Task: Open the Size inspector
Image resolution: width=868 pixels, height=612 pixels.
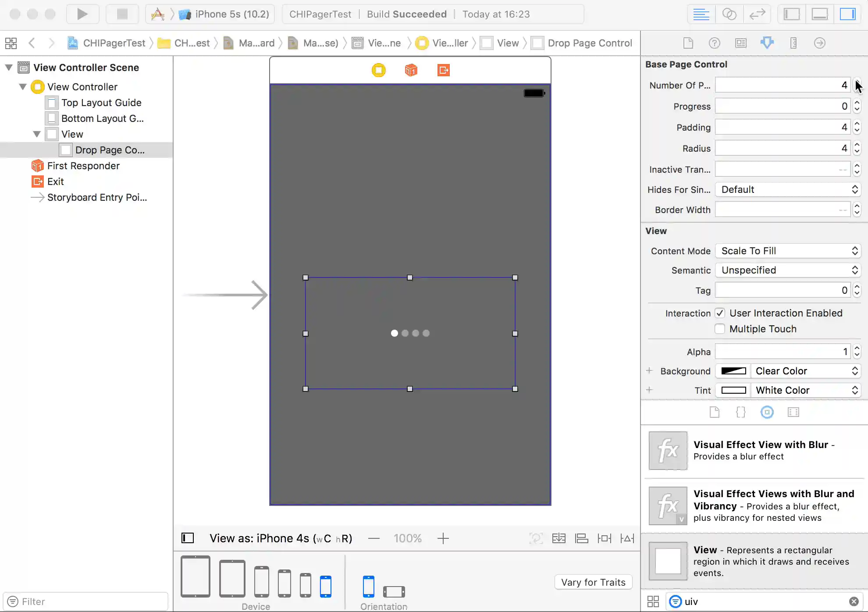Action: tap(793, 43)
